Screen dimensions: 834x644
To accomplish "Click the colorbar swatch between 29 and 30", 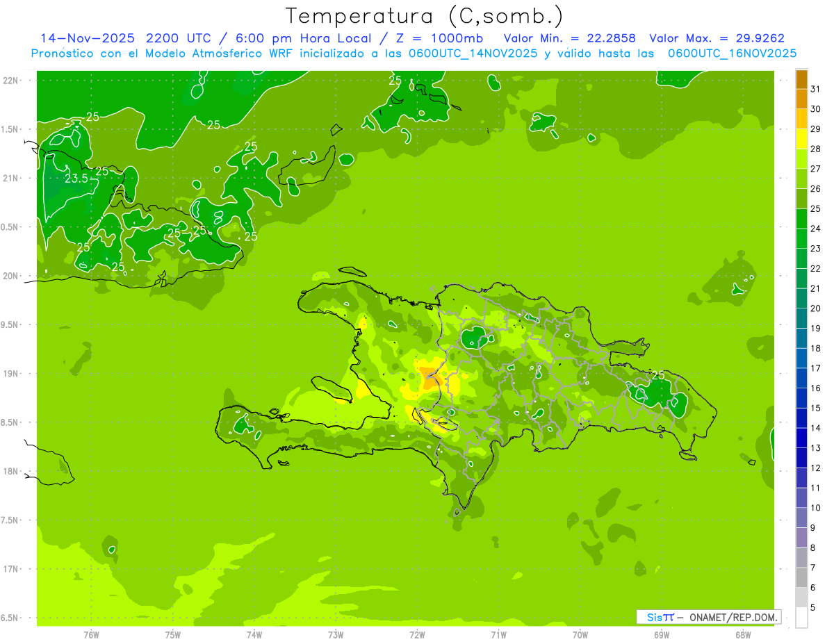I will tap(801, 119).
